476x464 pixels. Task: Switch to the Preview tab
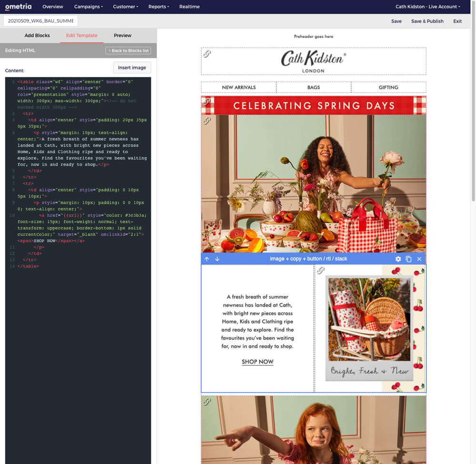(x=123, y=35)
